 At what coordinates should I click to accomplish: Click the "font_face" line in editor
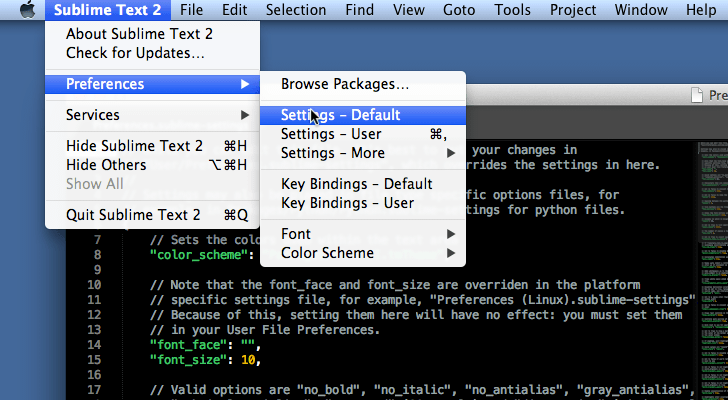pos(205,345)
